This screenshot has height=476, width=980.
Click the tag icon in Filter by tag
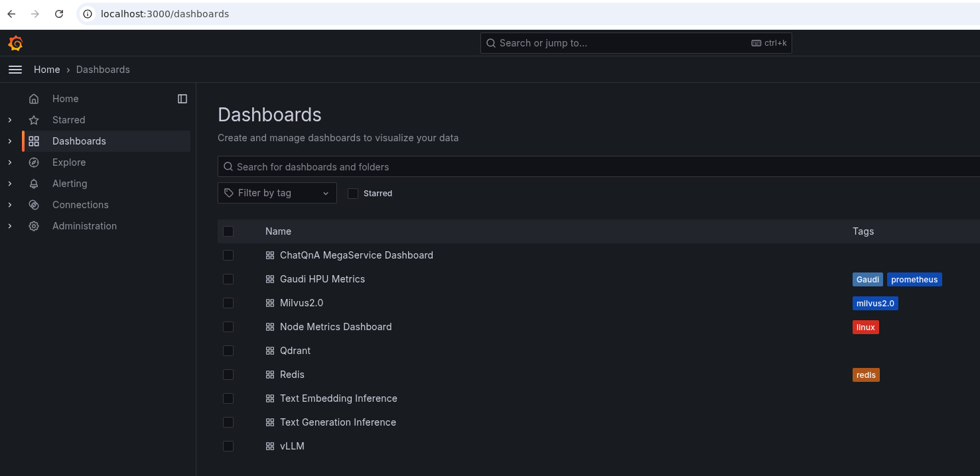click(x=229, y=193)
